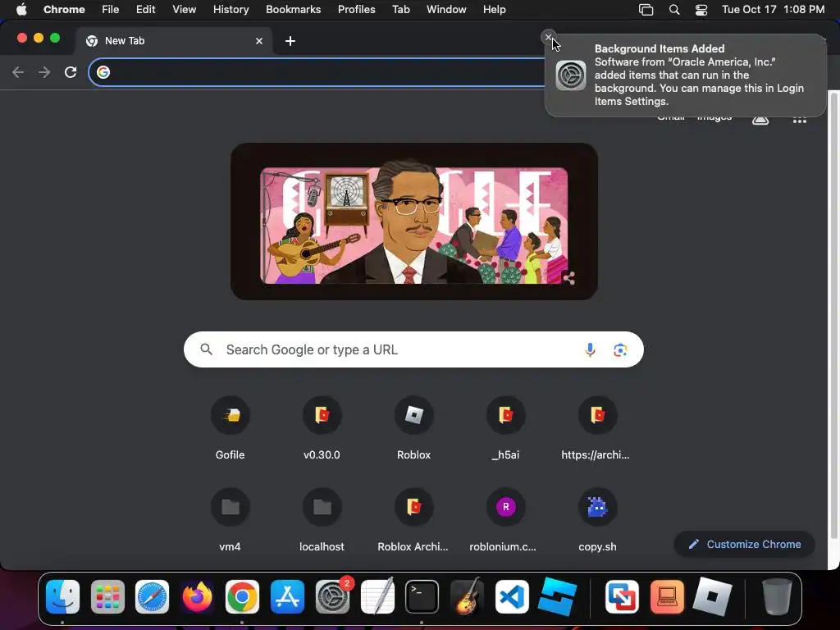
Task: Open the File menu
Action: 111,10
